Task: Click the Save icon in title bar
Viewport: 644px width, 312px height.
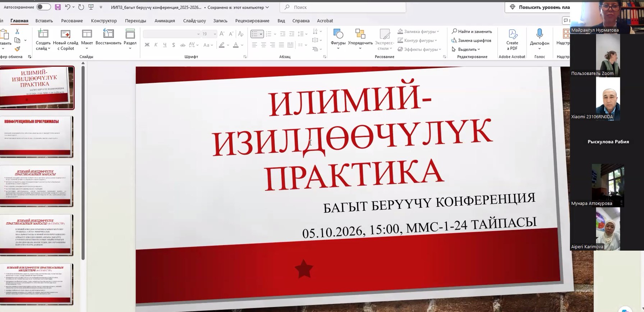Action: point(57,7)
